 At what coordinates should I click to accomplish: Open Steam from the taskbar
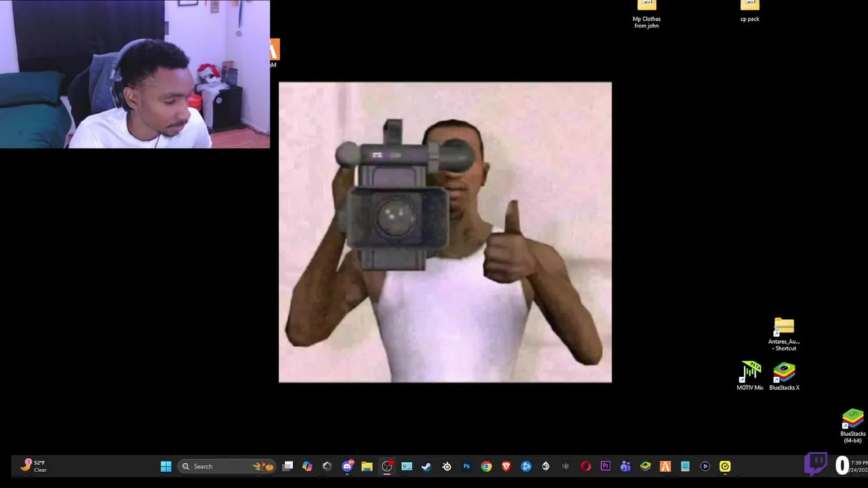click(426, 466)
